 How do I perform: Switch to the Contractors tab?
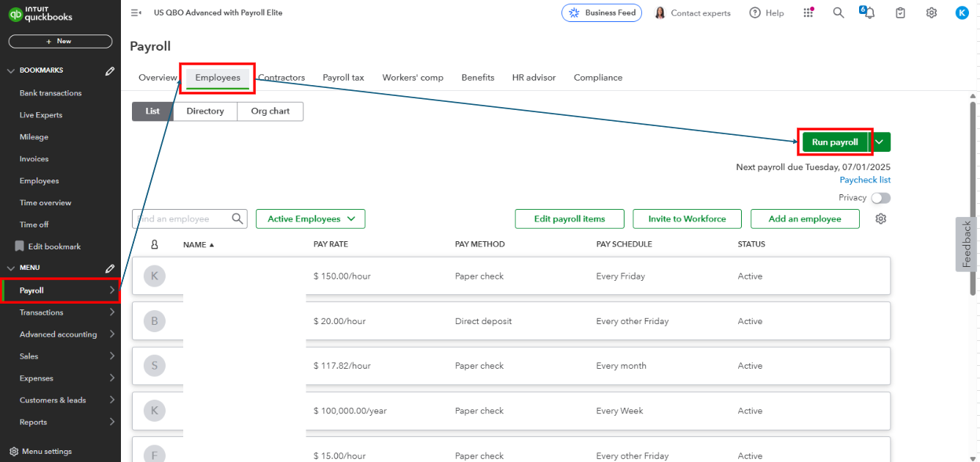tap(281, 78)
